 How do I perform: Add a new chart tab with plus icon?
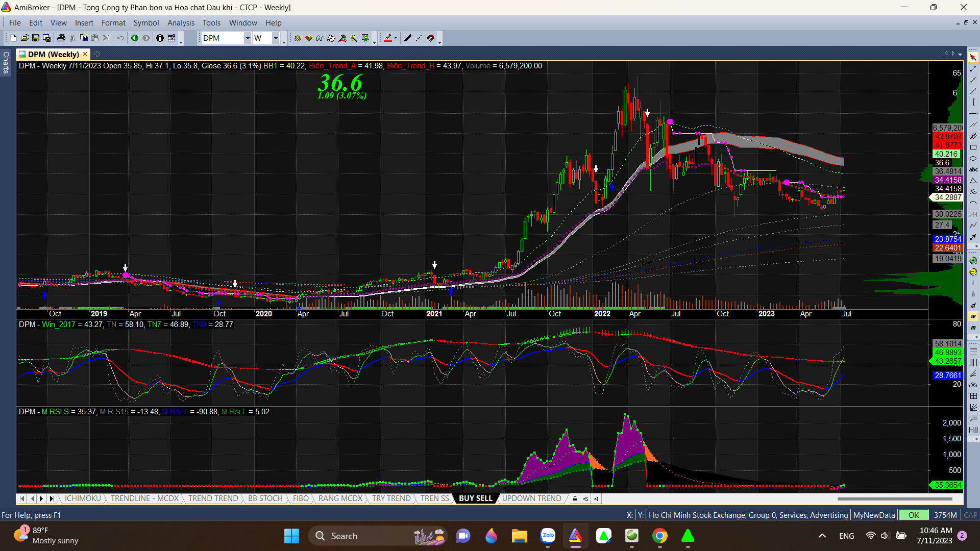coord(97,54)
